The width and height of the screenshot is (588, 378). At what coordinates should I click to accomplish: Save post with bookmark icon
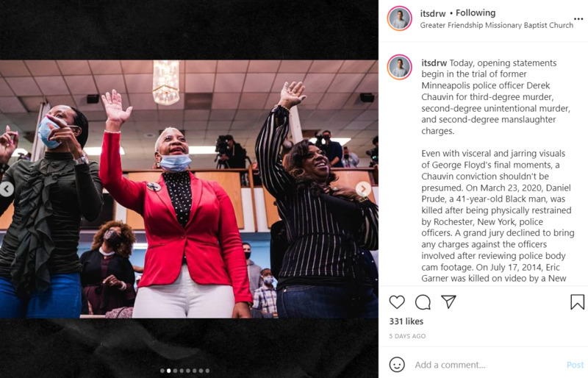577,302
